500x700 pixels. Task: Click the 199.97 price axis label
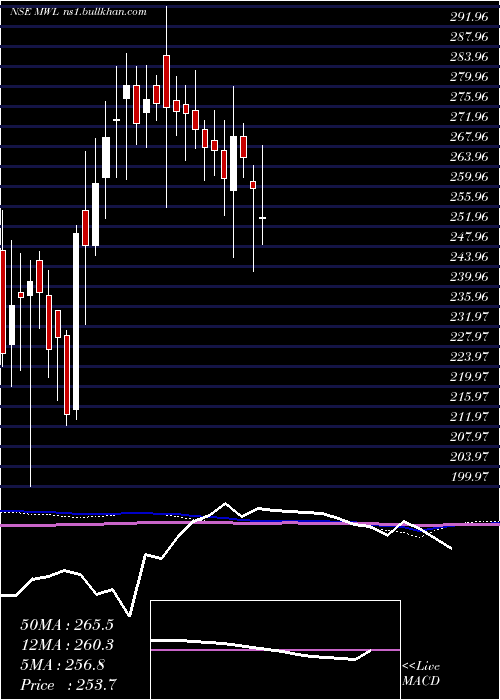469,477
